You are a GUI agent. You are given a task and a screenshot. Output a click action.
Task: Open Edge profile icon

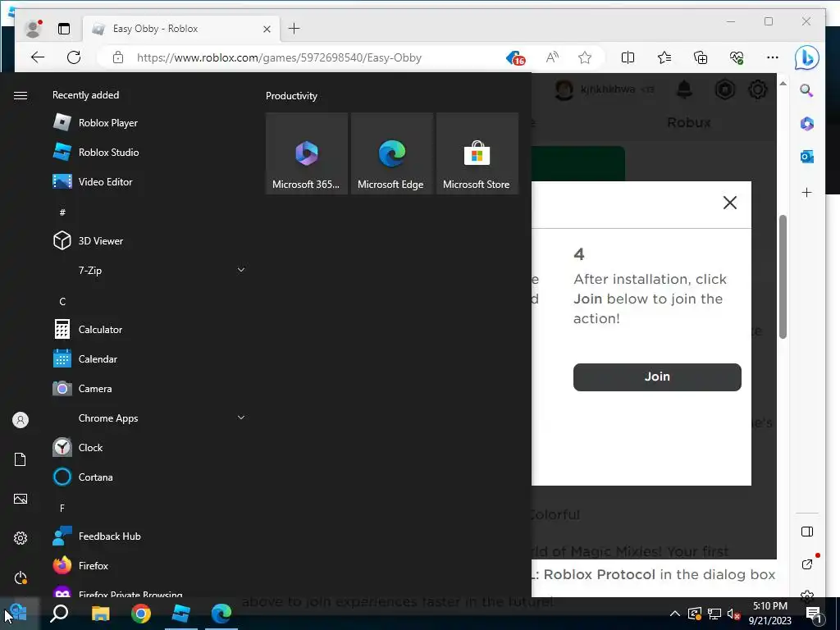click(34, 29)
